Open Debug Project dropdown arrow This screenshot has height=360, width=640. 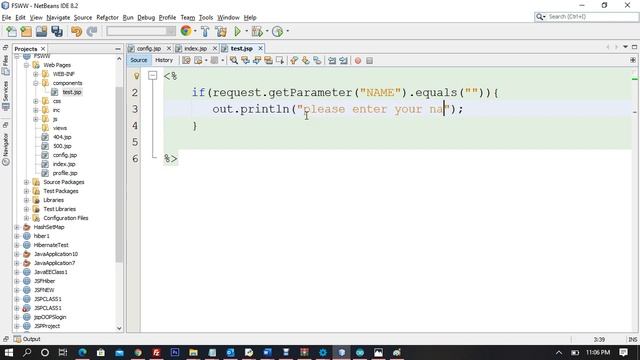coord(267,31)
